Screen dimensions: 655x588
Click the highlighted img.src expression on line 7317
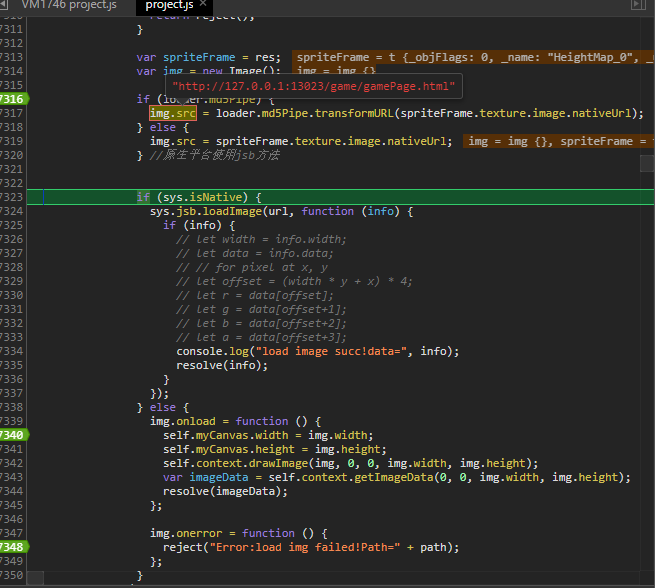point(173,113)
